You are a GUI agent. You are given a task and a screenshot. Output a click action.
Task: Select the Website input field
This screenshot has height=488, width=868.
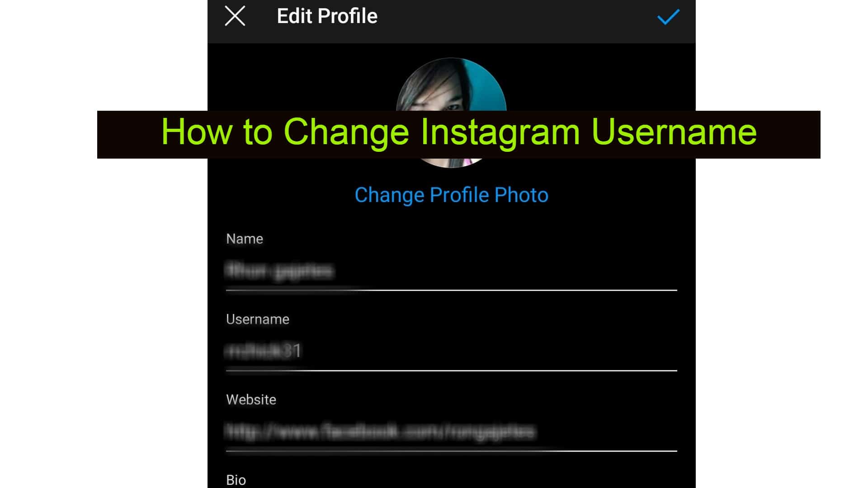click(451, 431)
